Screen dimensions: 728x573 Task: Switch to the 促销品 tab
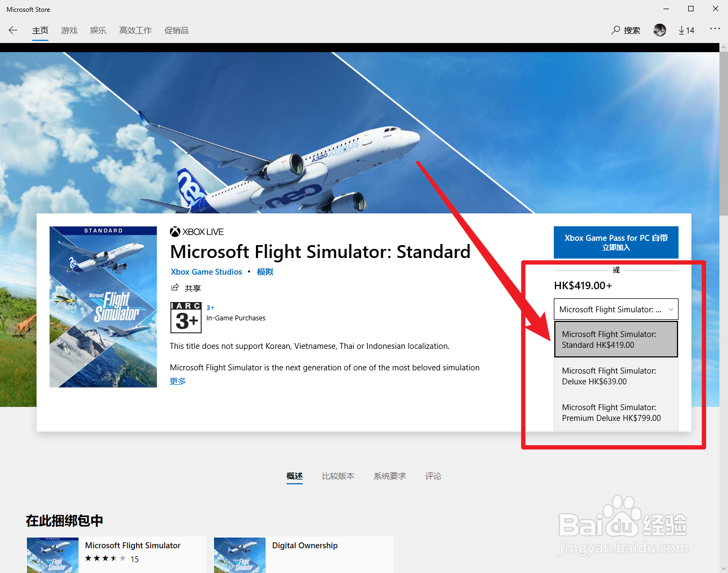tap(176, 31)
